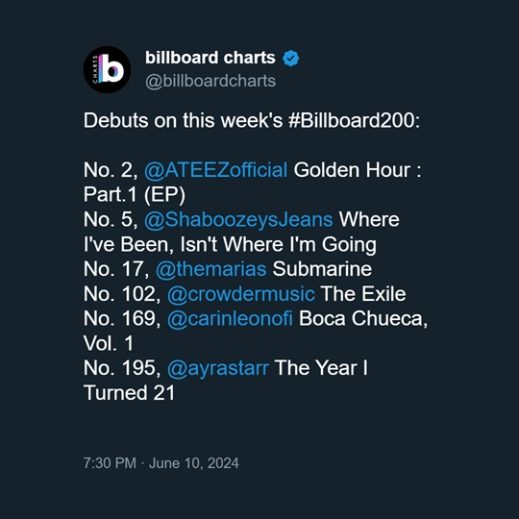
Task: Select the @themarias mention
Action: (x=211, y=269)
